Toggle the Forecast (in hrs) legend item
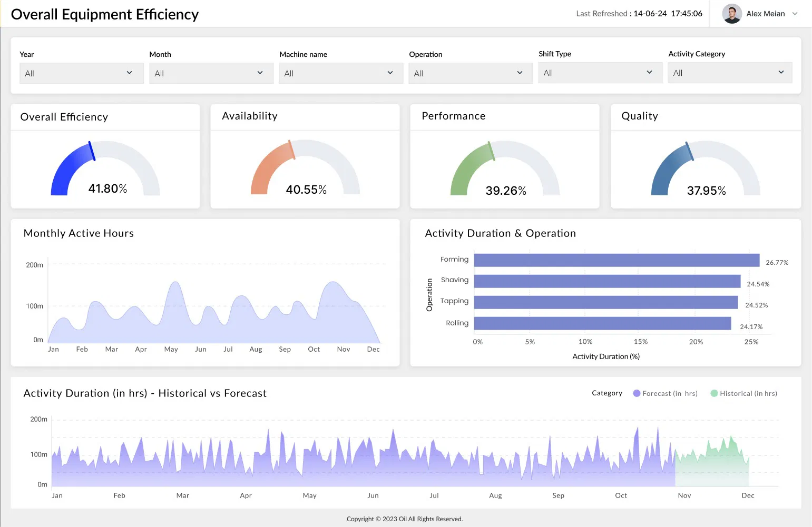The height and width of the screenshot is (527, 812). [665, 393]
